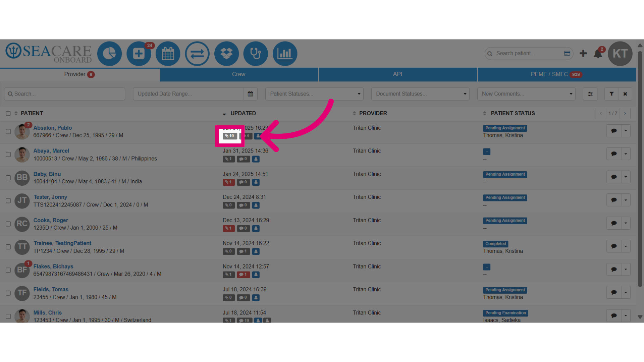Focus the Updated Date Range field

tap(188, 94)
